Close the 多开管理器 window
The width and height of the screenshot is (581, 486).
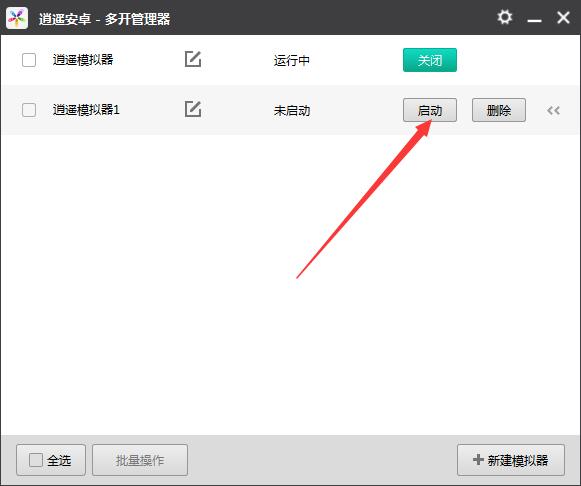(x=563, y=17)
